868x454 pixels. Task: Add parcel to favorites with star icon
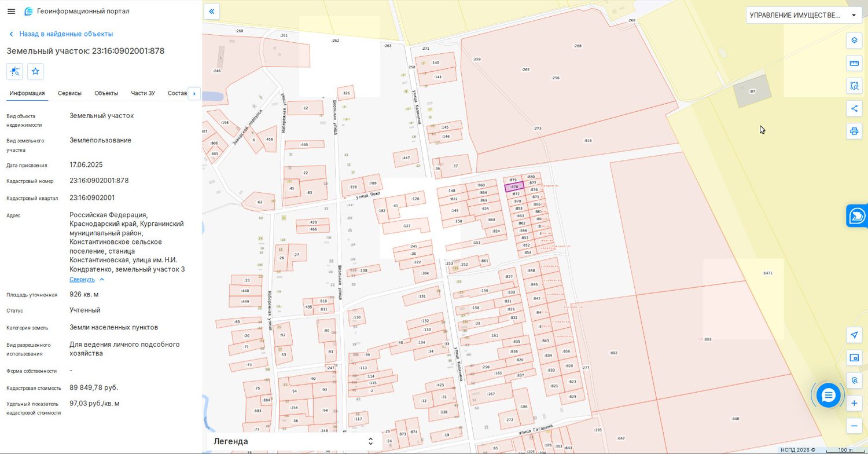pos(35,71)
